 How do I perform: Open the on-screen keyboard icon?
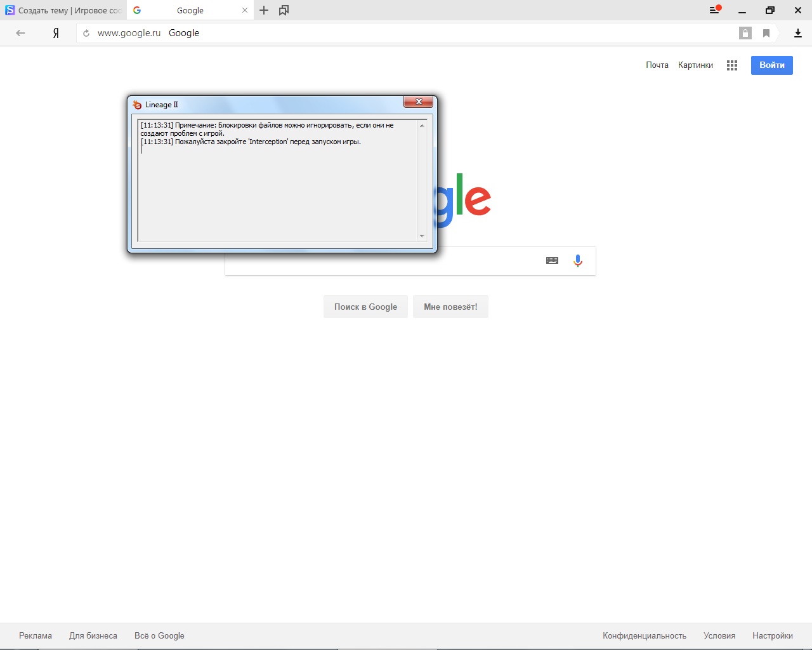tap(552, 261)
